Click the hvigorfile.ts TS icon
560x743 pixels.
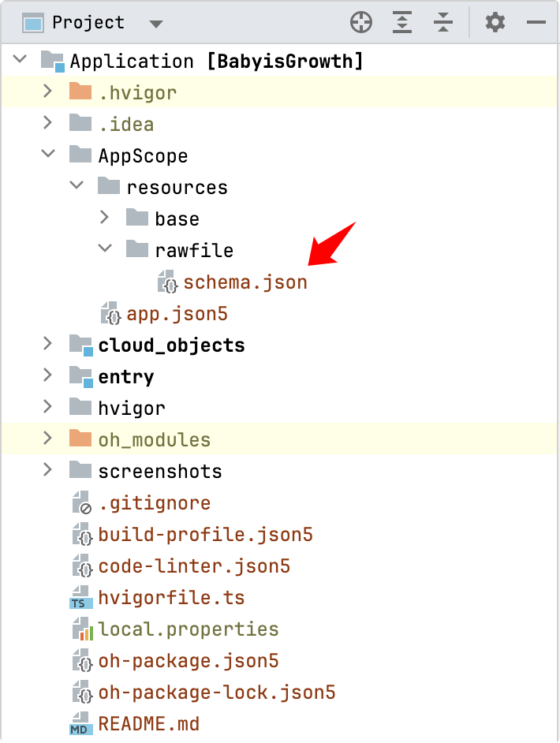tap(81, 597)
